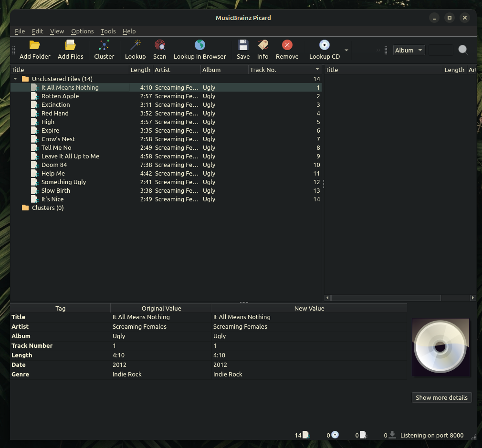Open the Edit menu

[x=38, y=31]
